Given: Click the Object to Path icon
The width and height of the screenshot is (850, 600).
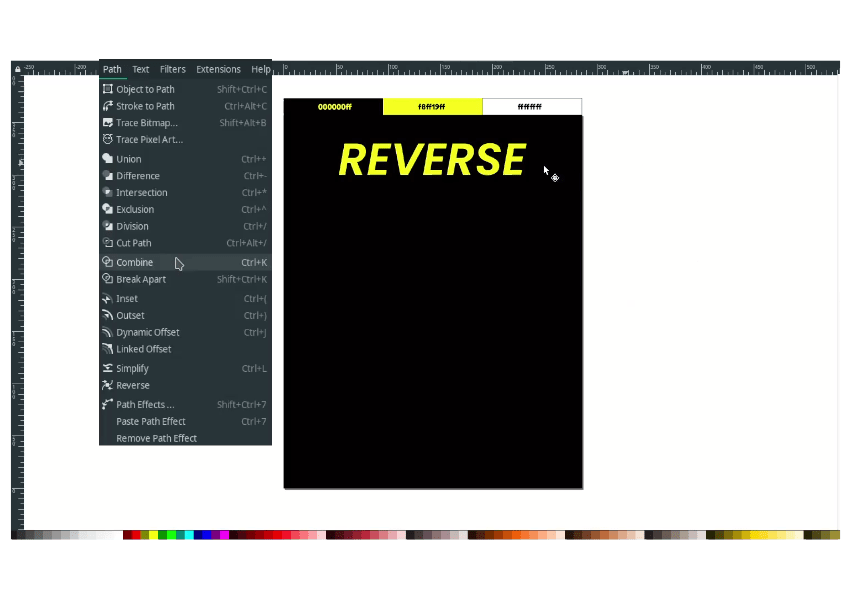Looking at the screenshot, I should point(108,89).
